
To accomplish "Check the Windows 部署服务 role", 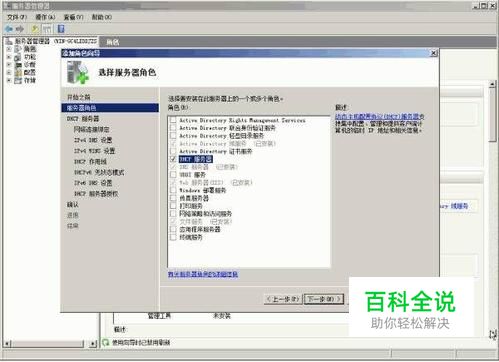I will pyautogui.click(x=173, y=190).
